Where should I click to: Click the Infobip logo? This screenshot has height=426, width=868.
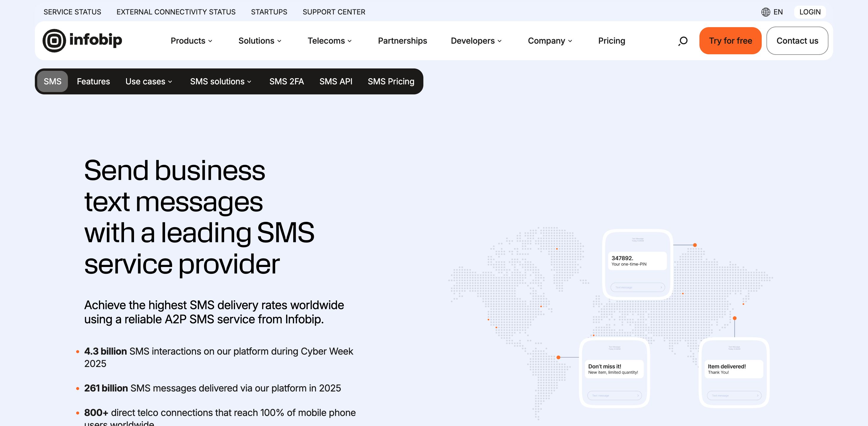[x=82, y=40]
